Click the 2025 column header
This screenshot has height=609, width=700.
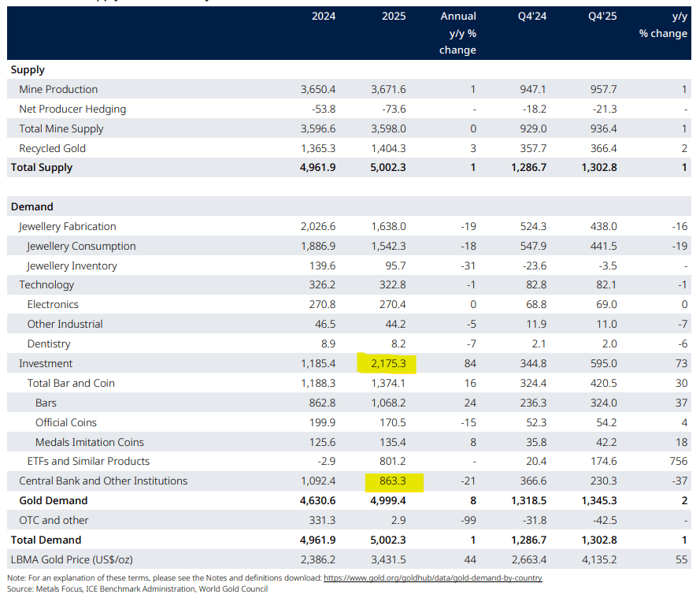pyautogui.click(x=394, y=16)
